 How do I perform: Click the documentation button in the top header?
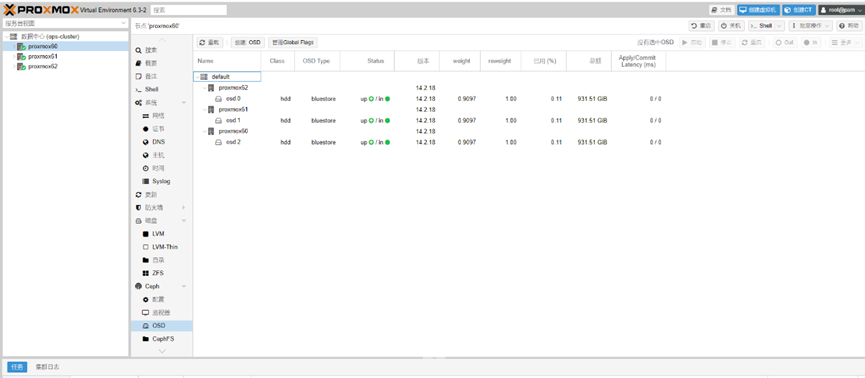[x=722, y=10]
